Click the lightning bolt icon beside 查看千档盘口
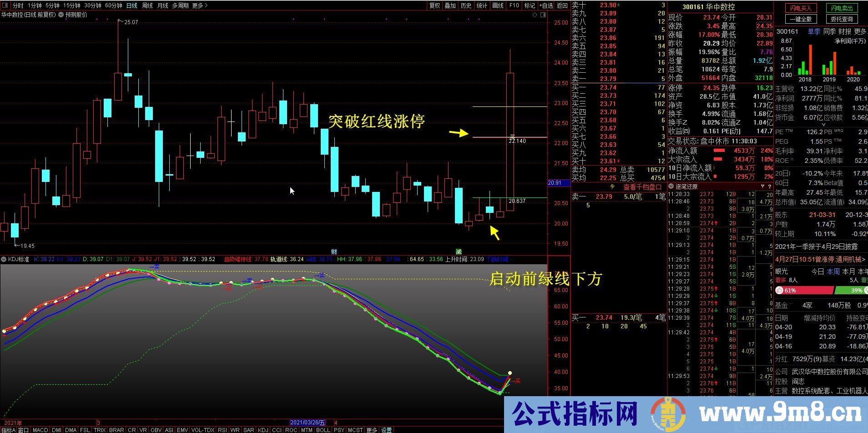 [x=612, y=186]
